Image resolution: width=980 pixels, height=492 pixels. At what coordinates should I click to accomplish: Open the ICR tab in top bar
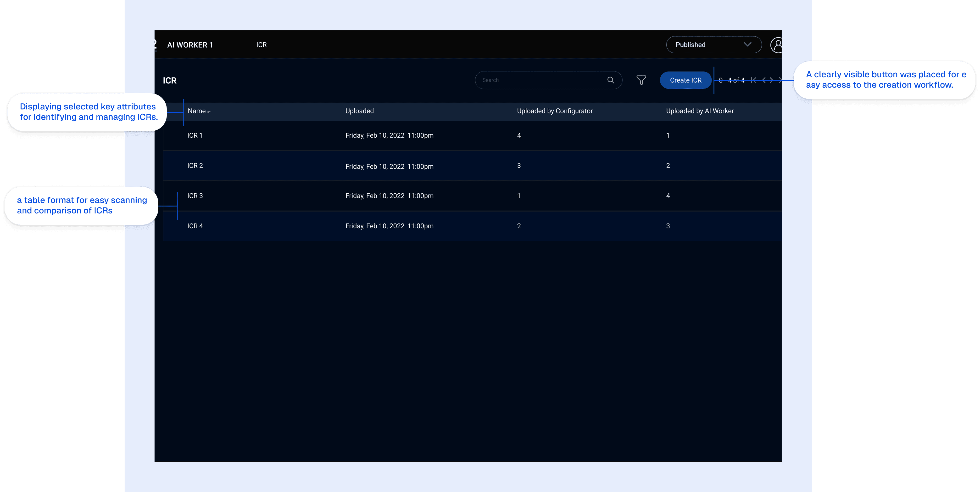pos(261,45)
